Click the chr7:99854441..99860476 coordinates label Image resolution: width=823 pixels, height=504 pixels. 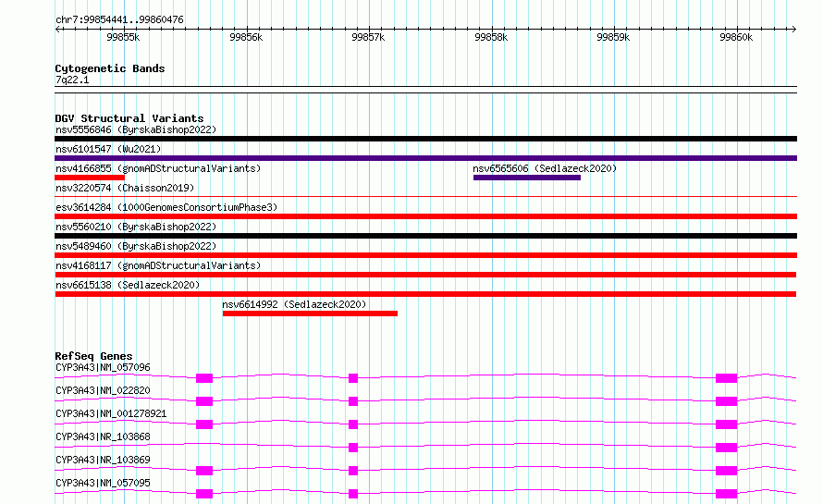point(119,19)
